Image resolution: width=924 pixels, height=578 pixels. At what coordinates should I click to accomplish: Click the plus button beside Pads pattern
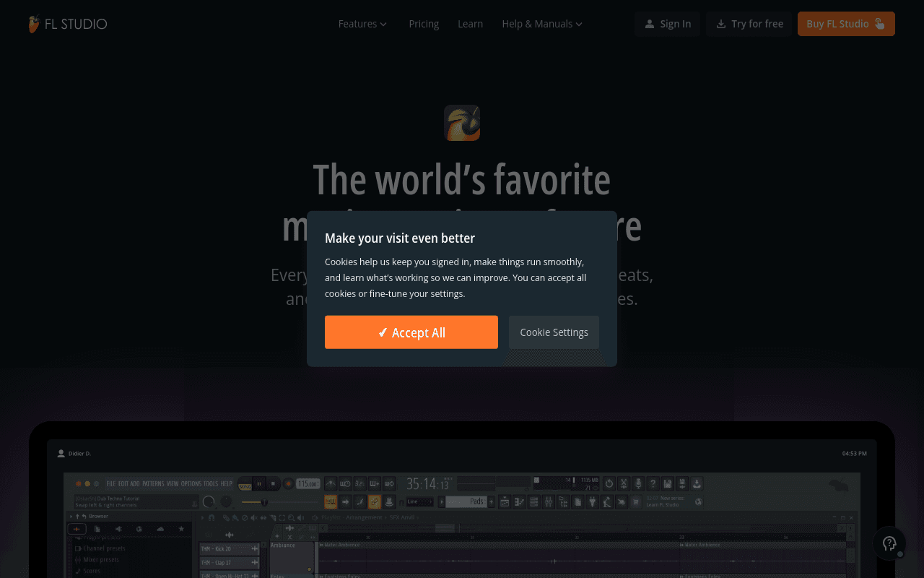pyautogui.click(x=491, y=501)
